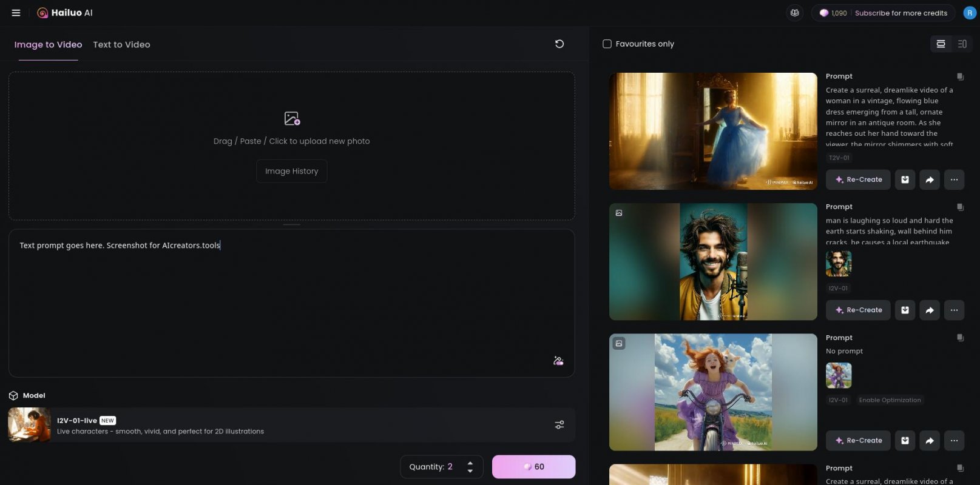
Task: Click the Enable Optimization tag
Action: [x=890, y=400]
